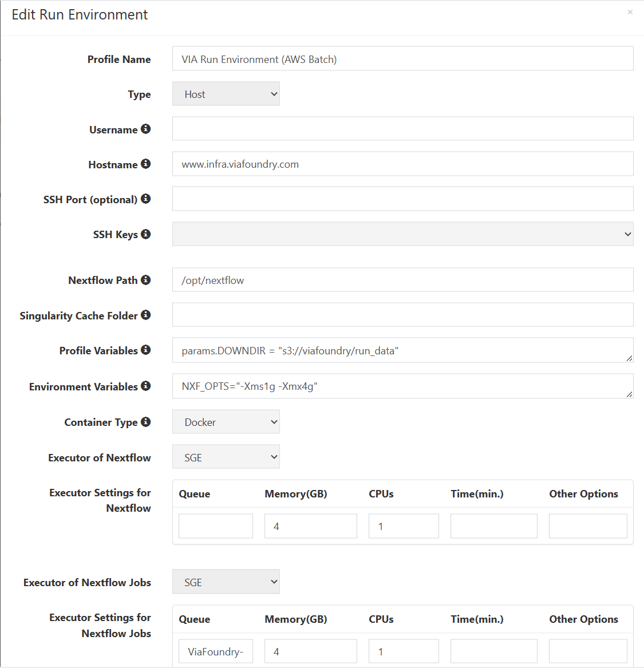Click the SSH Port info icon
The image size is (644, 668).
145,199
